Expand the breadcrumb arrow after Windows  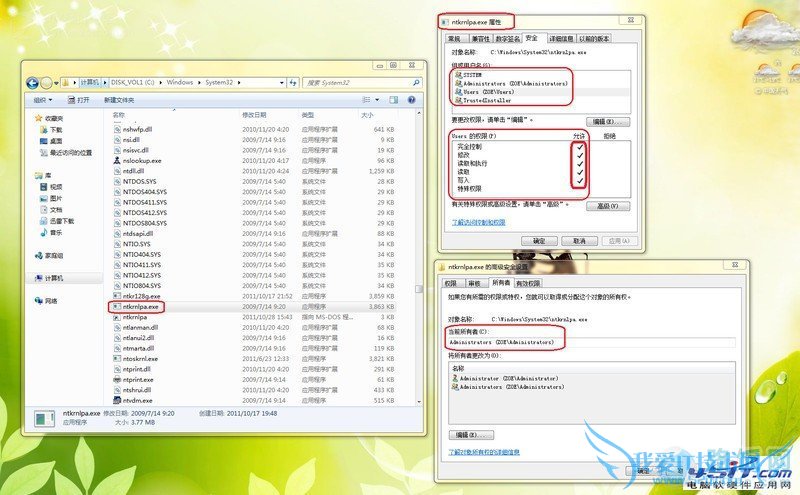pyautogui.click(x=199, y=82)
